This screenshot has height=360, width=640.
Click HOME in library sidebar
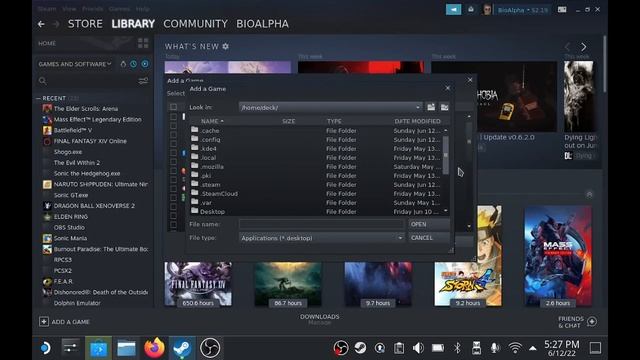pyautogui.click(x=47, y=43)
